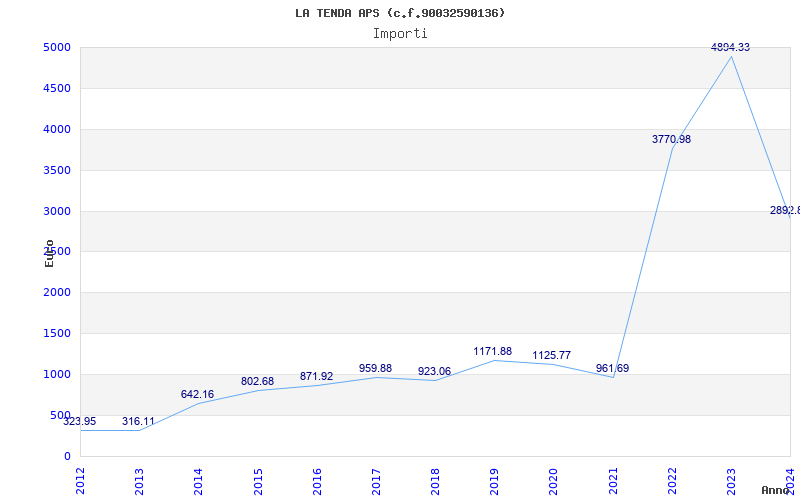Click the 4500 y-axis tick label
This screenshot has height=500, width=800.
tap(57, 89)
